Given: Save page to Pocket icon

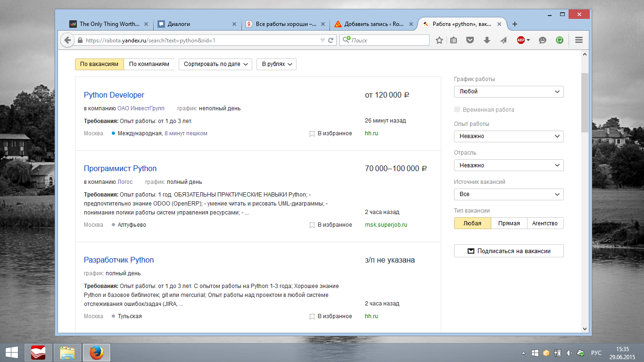Looking at the screenshot, I should pos(470,41).
